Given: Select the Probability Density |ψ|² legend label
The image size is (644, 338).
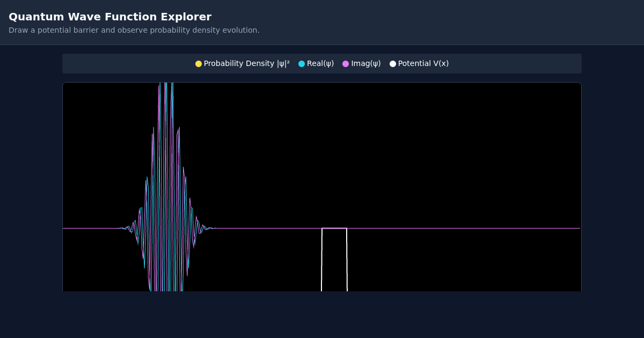Looking at the screenshot, I should pos(247,63).
